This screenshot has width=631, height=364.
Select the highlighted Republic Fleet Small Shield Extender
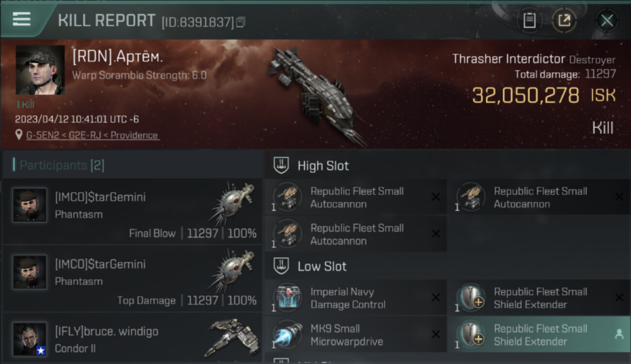coord(539,334)
